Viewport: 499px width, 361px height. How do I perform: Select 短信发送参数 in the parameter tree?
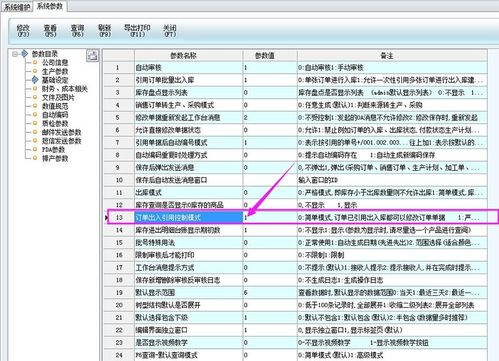(x=61, y=141)
